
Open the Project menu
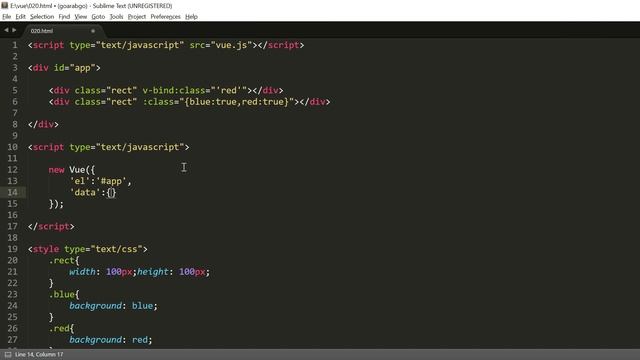(x=137, y=17)
